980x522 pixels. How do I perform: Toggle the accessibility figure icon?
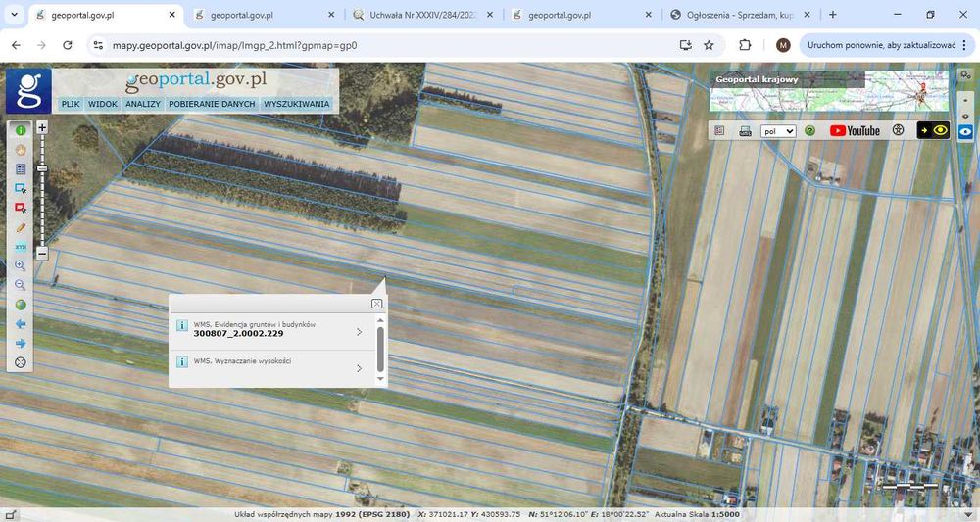(x=898, y=130)
